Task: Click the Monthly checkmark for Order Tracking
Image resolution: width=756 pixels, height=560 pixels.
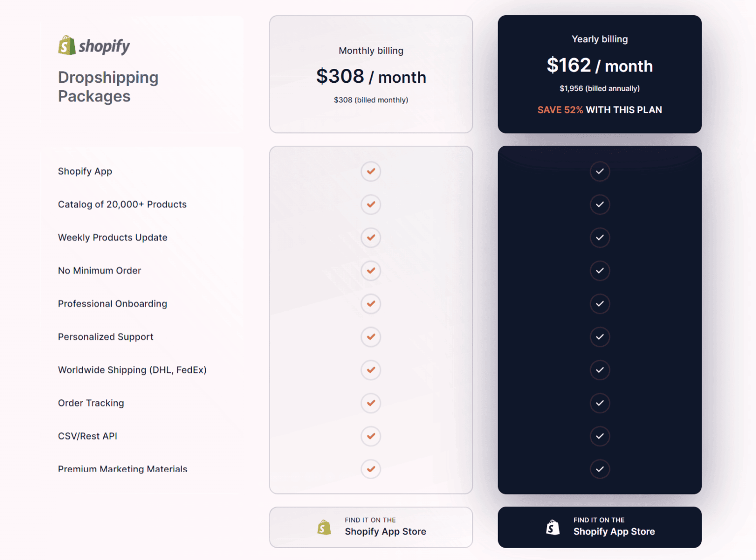Action: point(371,403)
